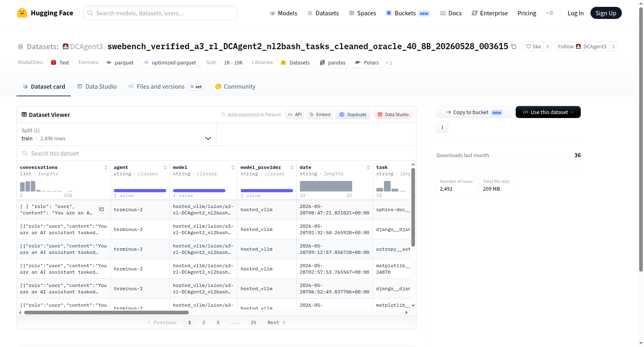
Task: Sort the date column
Action: [368, 167]
